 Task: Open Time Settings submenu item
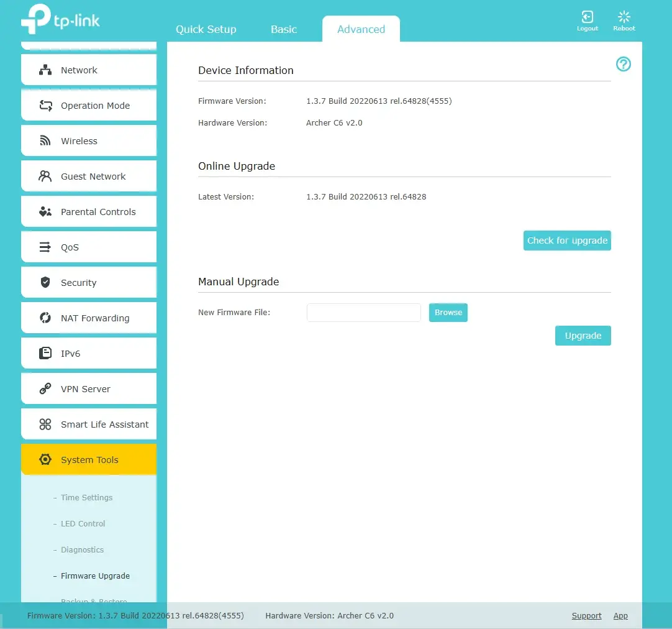[86, 497]
